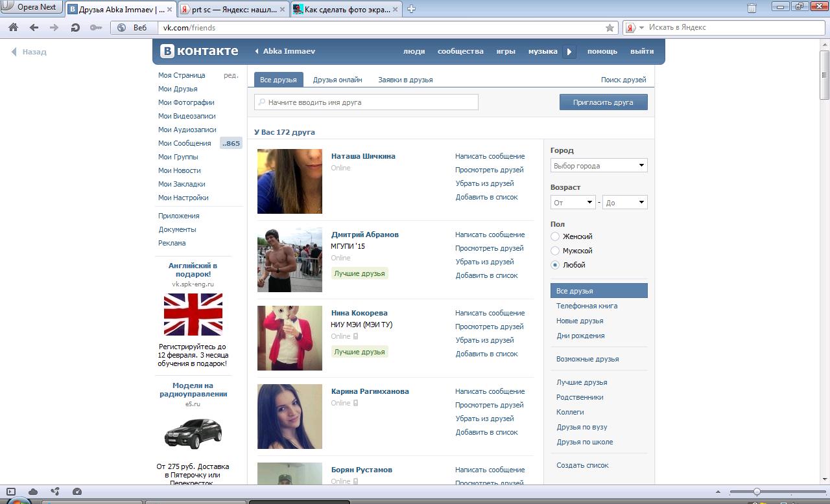
Task: Bookmark the page with the star icon
Action: [x=610, y=28]
